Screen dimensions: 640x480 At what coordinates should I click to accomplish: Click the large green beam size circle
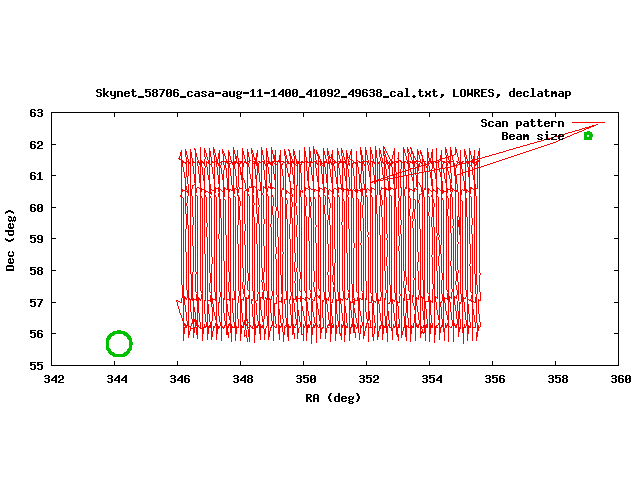click(119, 344)
